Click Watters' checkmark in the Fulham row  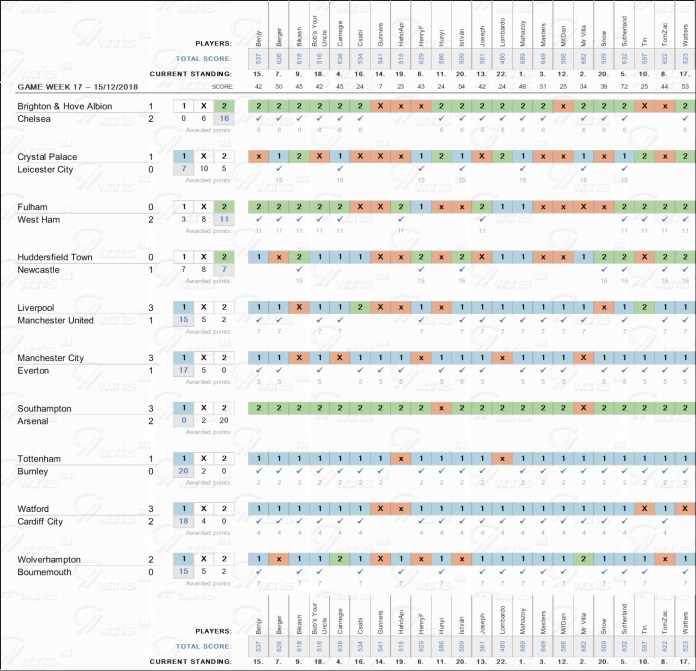pos(683,219)
